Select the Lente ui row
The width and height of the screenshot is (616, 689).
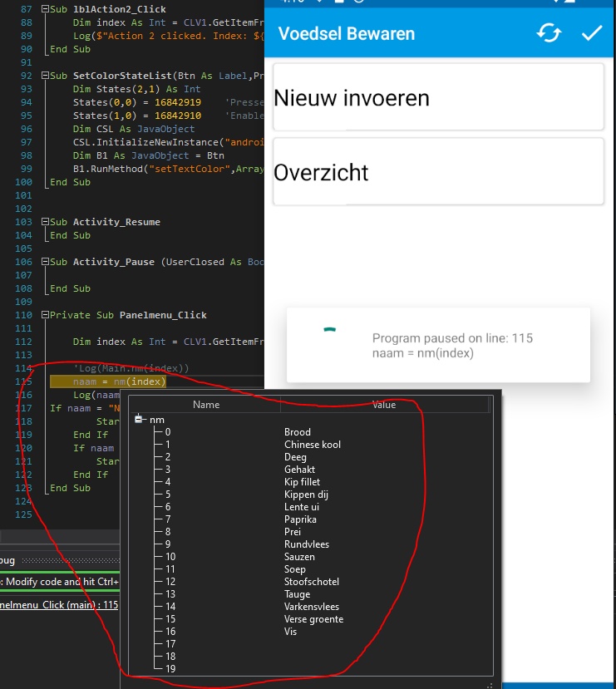pyautogui.click(x=311, y=507)
